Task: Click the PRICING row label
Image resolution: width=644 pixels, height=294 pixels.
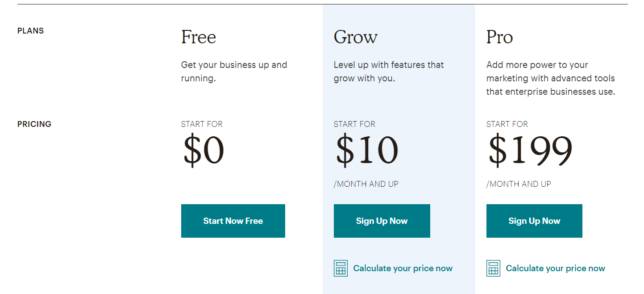Action: click(x=34, y=124)
